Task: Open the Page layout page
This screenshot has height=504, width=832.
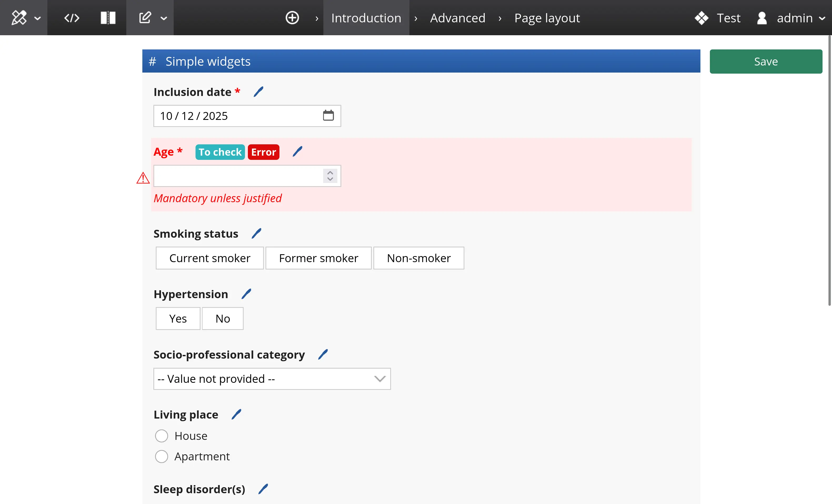Action: [547, 18]
